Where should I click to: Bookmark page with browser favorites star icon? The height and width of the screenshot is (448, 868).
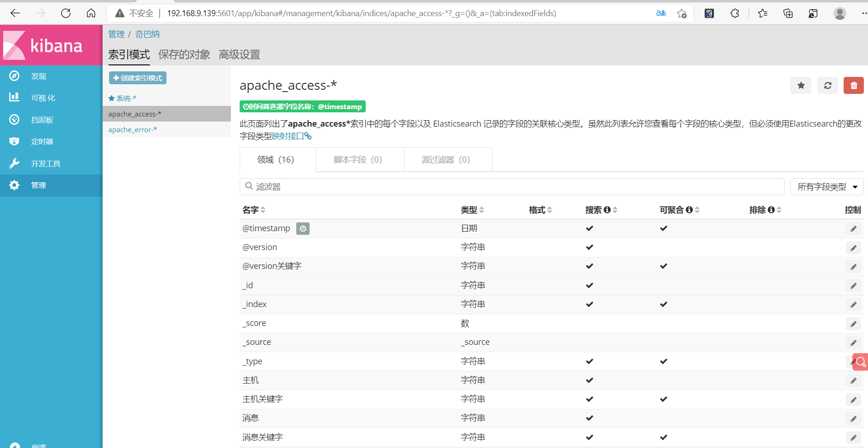682,13
